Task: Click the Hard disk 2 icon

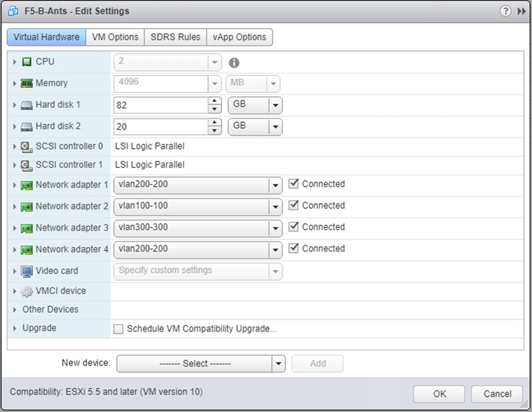Action: tap(27, 127)
